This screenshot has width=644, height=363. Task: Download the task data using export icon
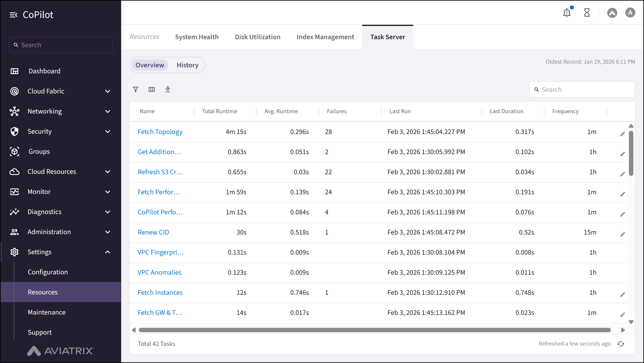[x=167, y=89]
